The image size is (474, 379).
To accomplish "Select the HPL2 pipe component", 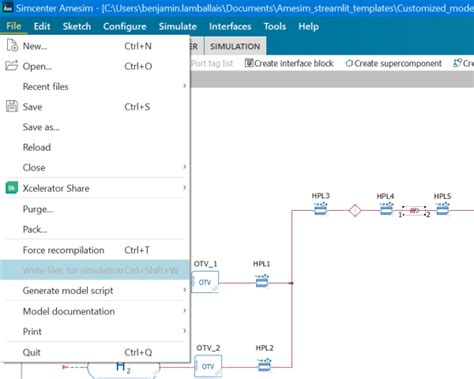I will point(265,365).
